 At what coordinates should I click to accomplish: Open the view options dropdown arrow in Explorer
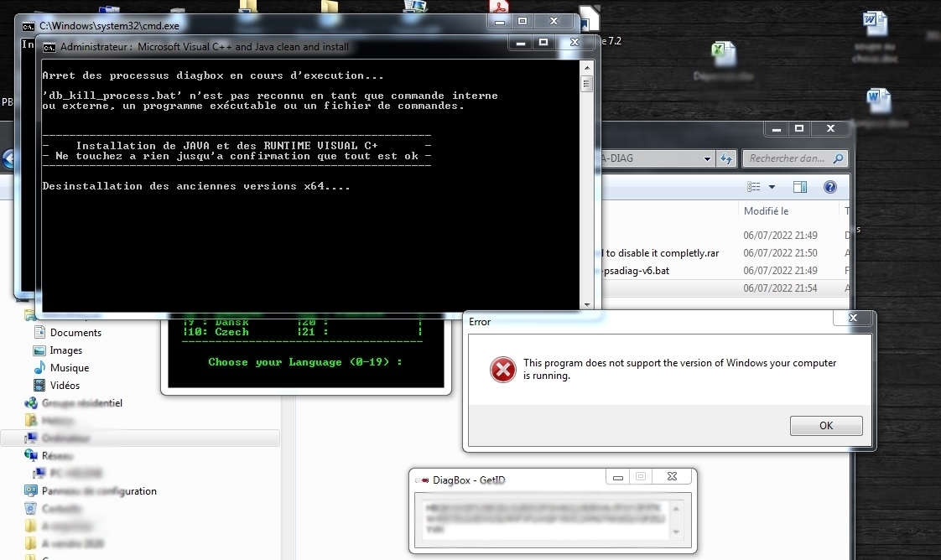click(x=772, y=187)
